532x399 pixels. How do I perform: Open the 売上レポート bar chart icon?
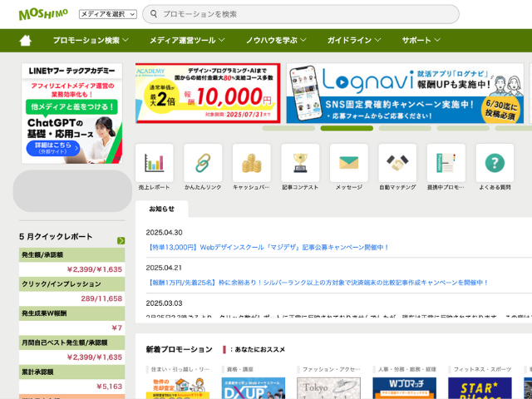click(155, 163)
